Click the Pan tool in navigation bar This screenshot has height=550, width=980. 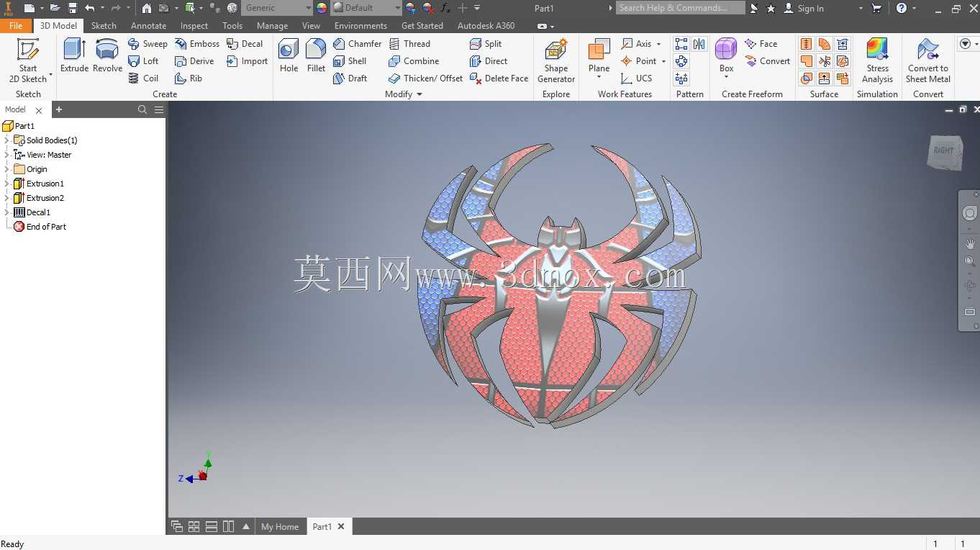pos(970,244)
